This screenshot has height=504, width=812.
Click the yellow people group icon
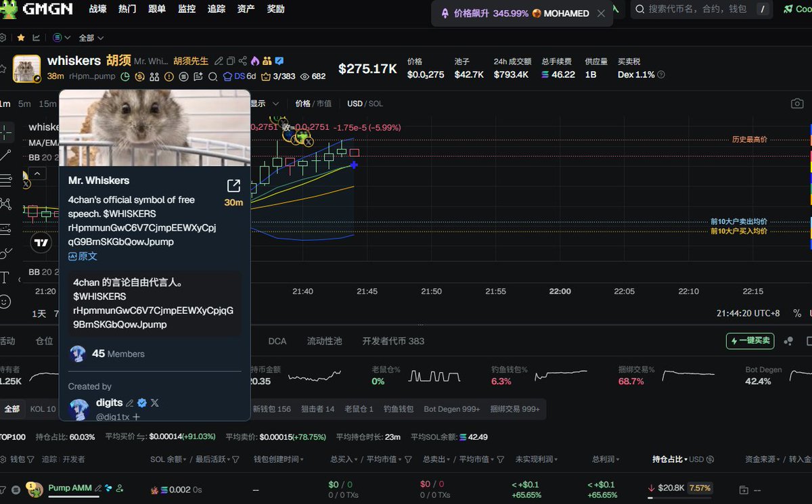pyautogui.click(x=267, y=61)
